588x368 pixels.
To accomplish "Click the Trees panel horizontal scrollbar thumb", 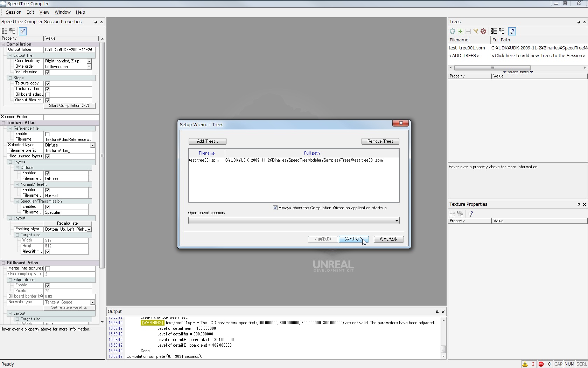I will pos(492,68).
